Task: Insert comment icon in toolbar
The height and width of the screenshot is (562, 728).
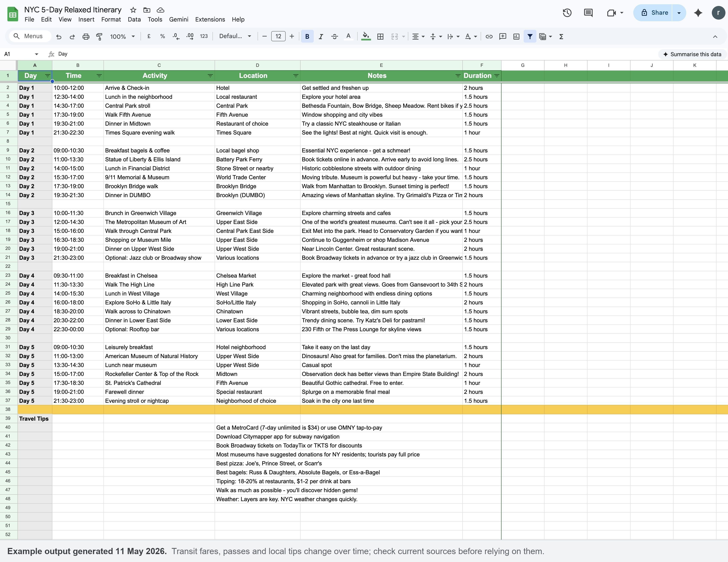Action: [x=503, y=36]
